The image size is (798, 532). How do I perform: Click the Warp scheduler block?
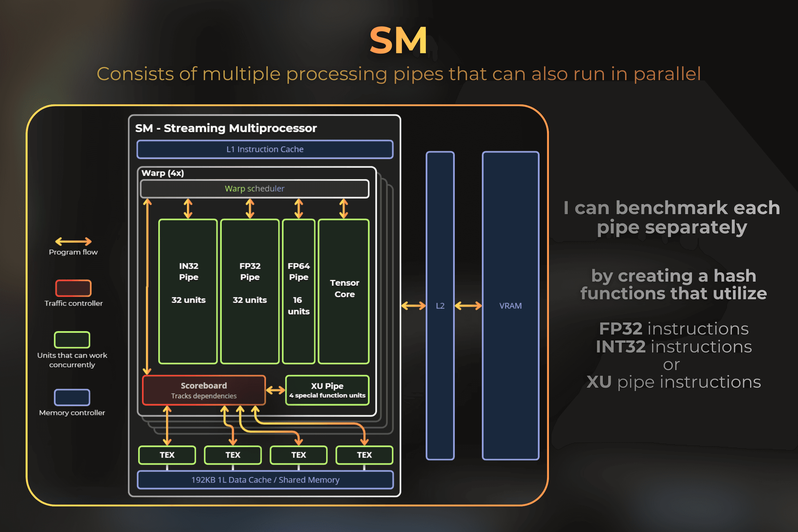tap(254, 189)
